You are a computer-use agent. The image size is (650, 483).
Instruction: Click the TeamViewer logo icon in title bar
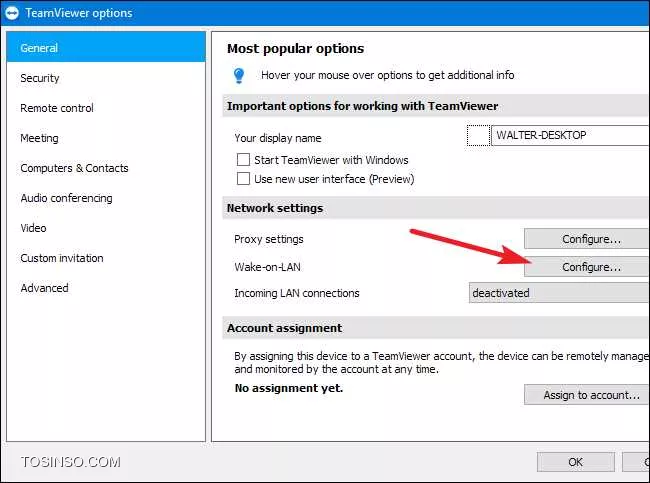(12, 13)
